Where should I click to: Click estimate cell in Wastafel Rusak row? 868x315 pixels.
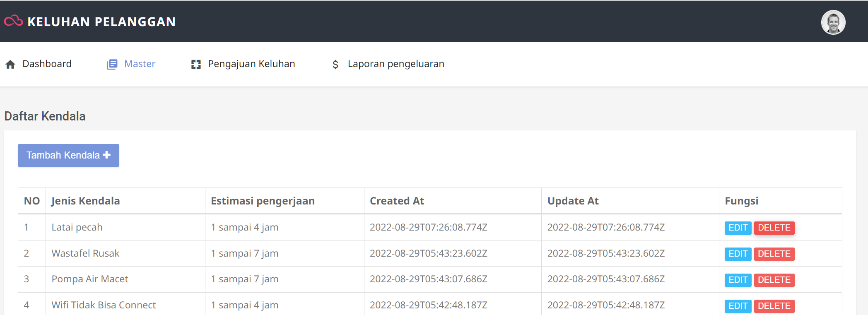(285, 253)
